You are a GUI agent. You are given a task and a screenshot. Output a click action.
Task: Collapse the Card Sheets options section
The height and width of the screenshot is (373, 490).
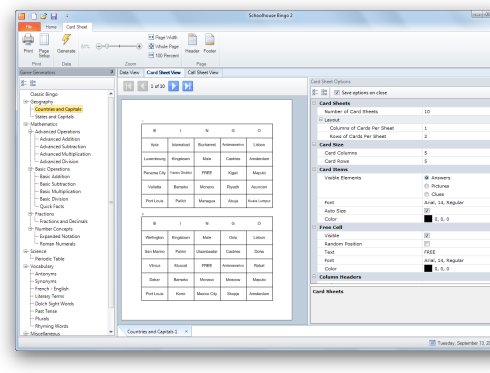314,103
